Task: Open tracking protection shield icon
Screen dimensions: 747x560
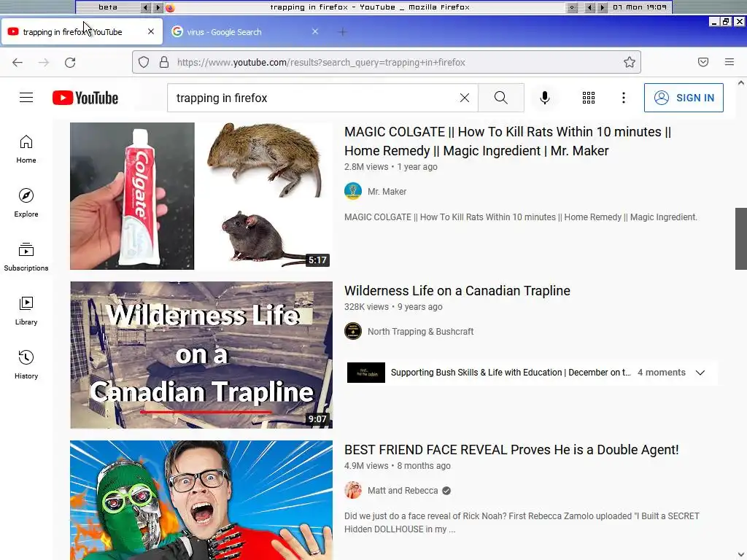Action: 144,62
